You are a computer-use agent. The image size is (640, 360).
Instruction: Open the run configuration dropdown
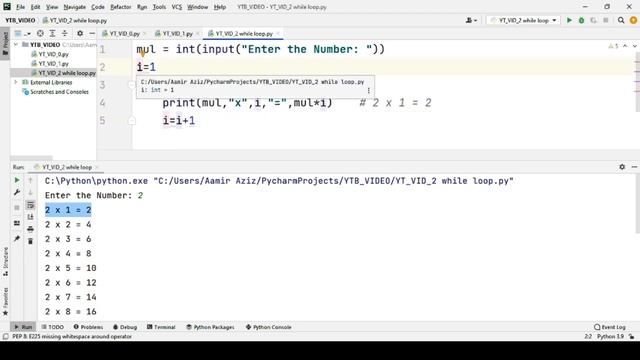pos(523,20)
